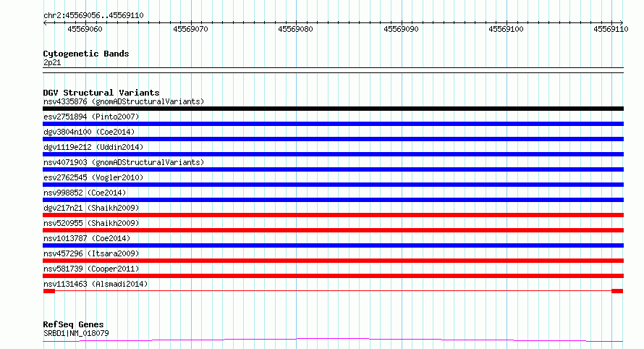Click nsv1131463 right red end block
644x349 pixels.
pyautogui.click(x=617, y=291)
